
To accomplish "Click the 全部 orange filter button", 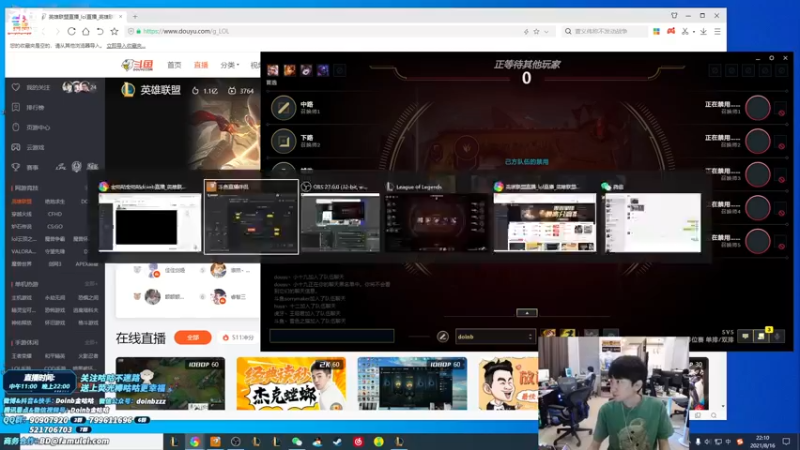I will (192, 337).
